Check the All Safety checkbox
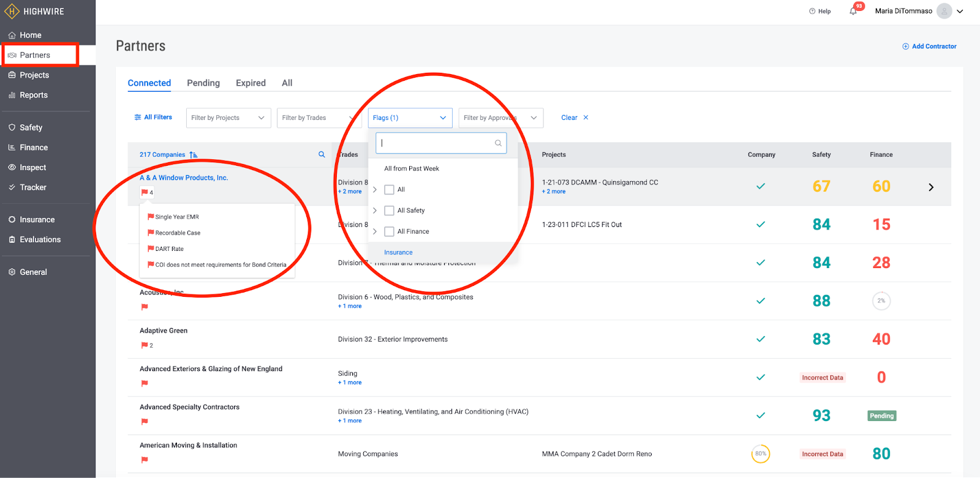 coord(389,211)
